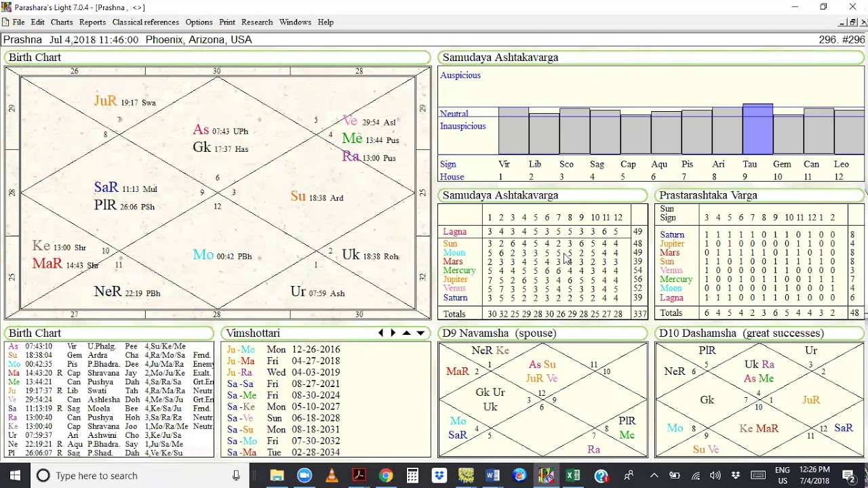Image resolution: width=868 pixels, height=488 pixels.
Task: Click the Mo 00:42 PBh entry in the chart
Action: pos(222,256)
